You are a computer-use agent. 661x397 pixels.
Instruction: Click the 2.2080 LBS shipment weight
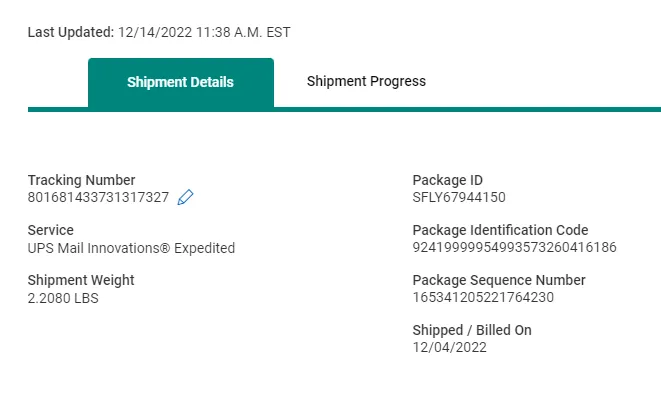click(63, 298)
